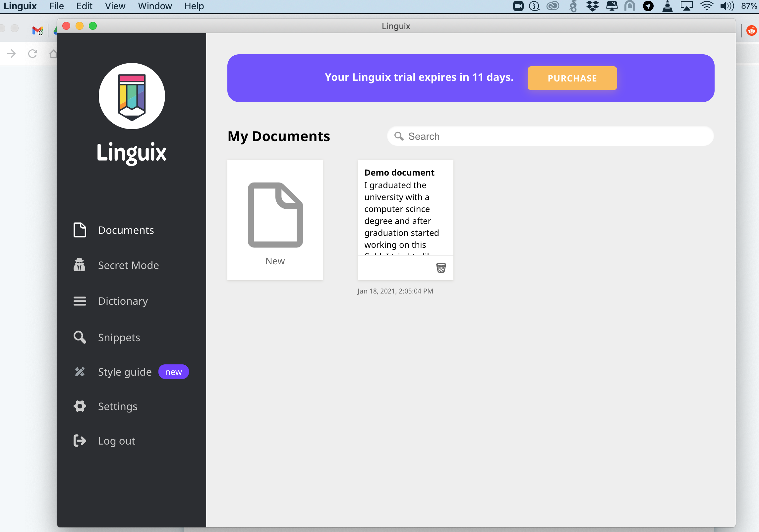The image size is (759, 532).
Task: Open Style guide label
Action: [125, 372]
